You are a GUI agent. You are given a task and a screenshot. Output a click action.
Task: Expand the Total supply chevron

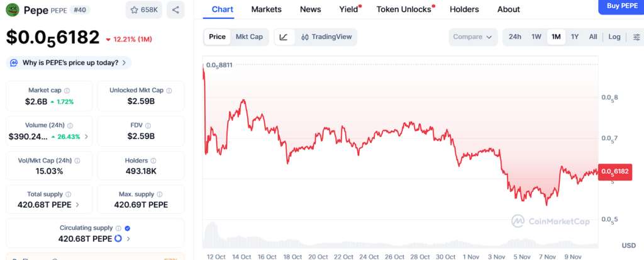coord(77,205)
